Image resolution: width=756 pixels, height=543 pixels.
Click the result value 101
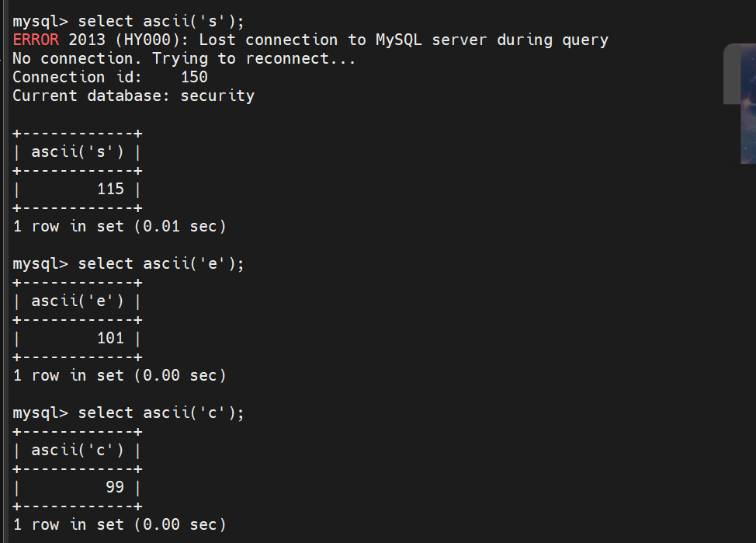[x=110, y=339]
